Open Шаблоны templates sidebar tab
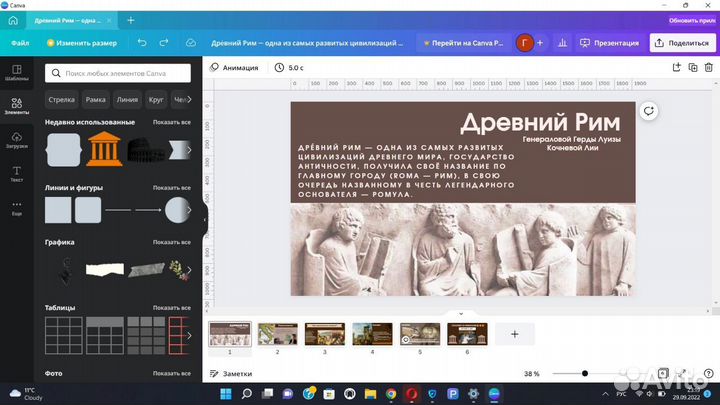 tap(17, 73)
